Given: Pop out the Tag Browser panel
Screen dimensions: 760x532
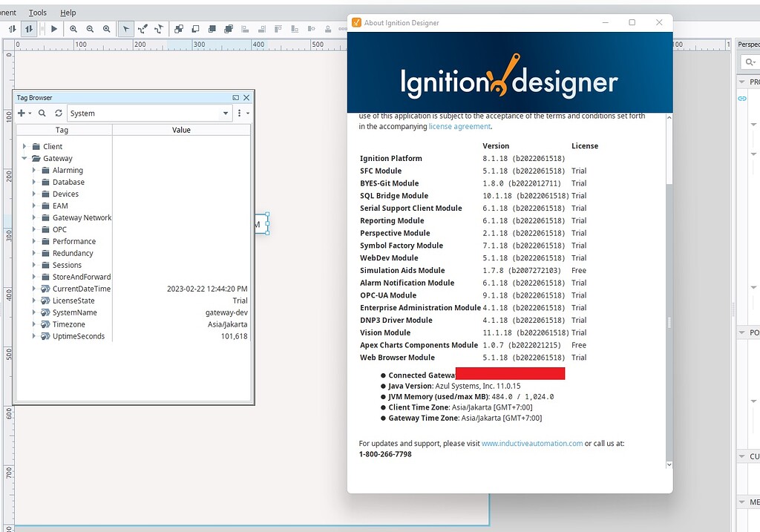Looking at the screenshot, I should click(235, 97).
